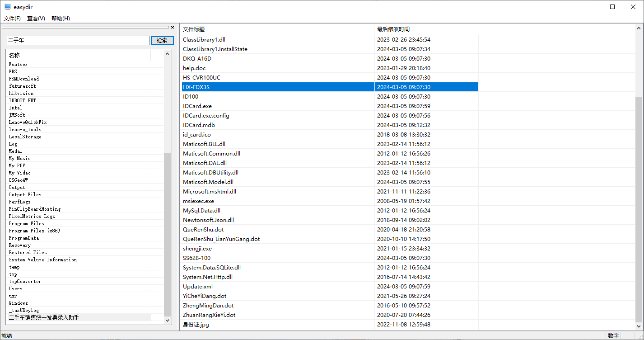644x340 pixels.
Task: Select the IDBOOT.NET folder
Action: (22, 100)
